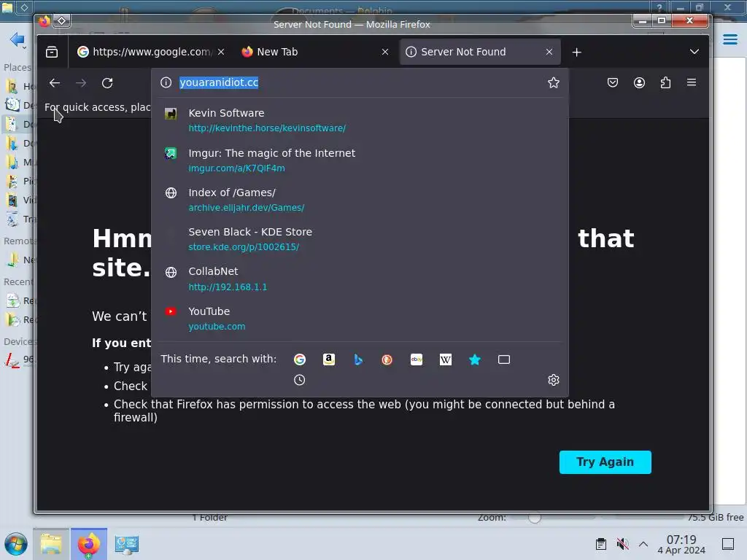This screenshot has width=747, height=560.
Task: Open the Pocket save button
Action: (613, 82)
